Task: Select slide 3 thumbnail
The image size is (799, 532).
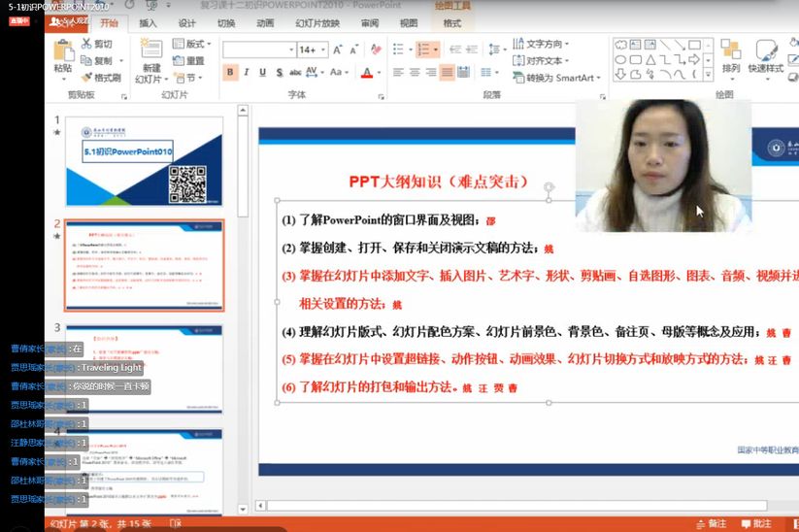Action: 145,369
